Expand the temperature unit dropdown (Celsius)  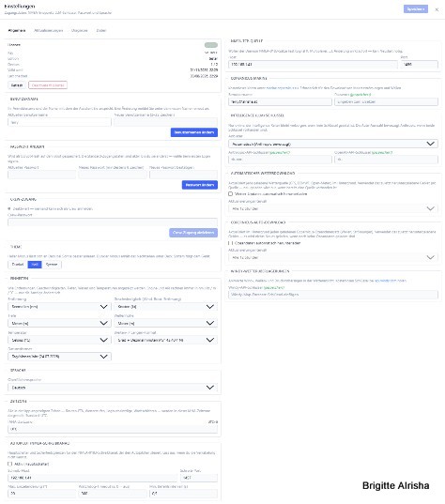coord(59,340)
